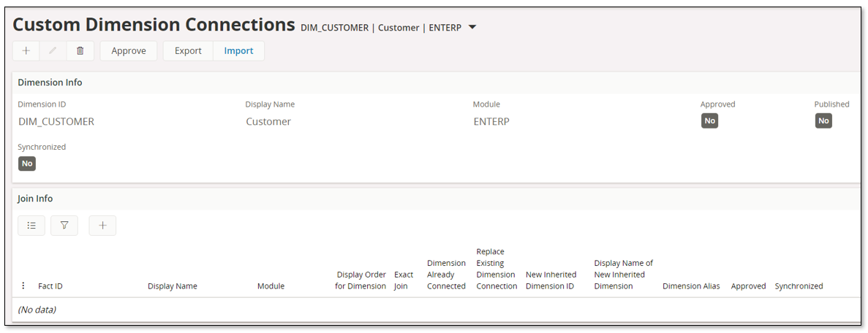Click the plus icon in the top toolbar
Viewport: 868px width, 333px height.
point(26,51)
